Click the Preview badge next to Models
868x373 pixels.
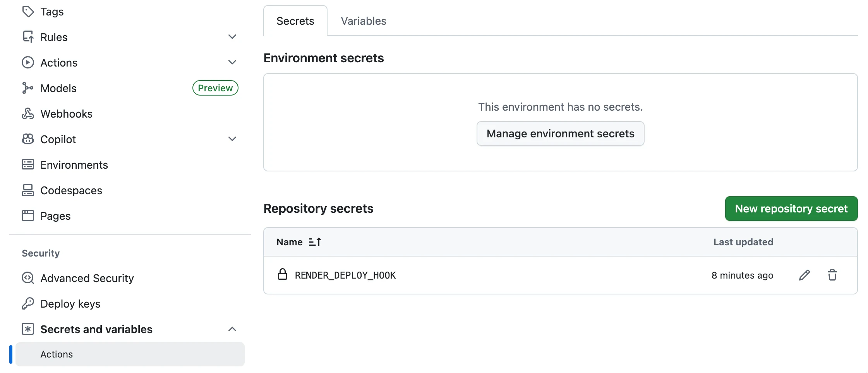point(215,88)
